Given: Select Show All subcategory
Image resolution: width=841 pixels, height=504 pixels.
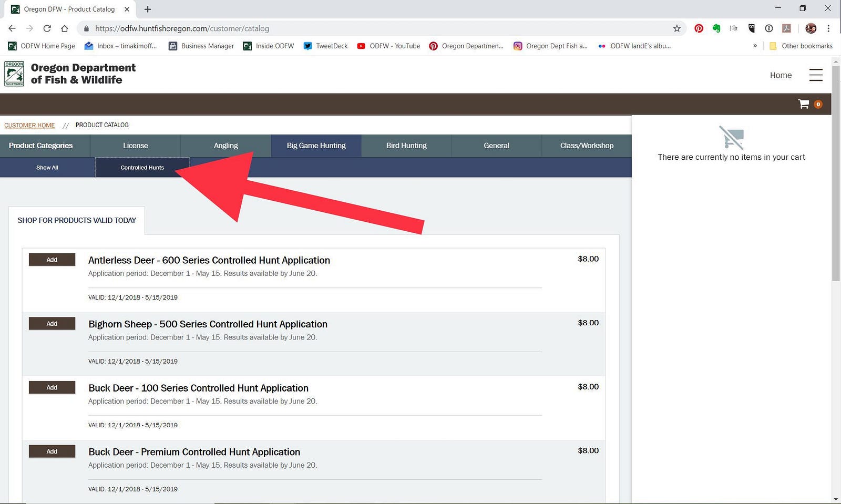Looking at the screenshot, I should tap(47, 168).
